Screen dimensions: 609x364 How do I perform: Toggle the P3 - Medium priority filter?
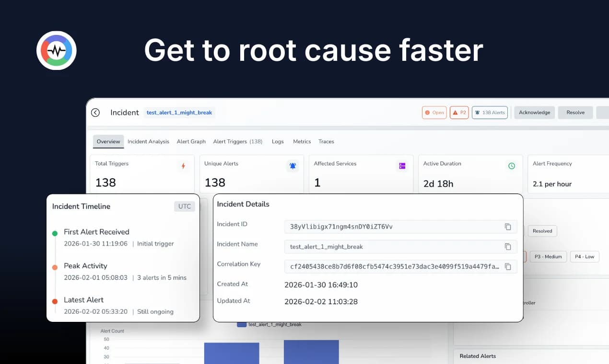coord(548,256)
